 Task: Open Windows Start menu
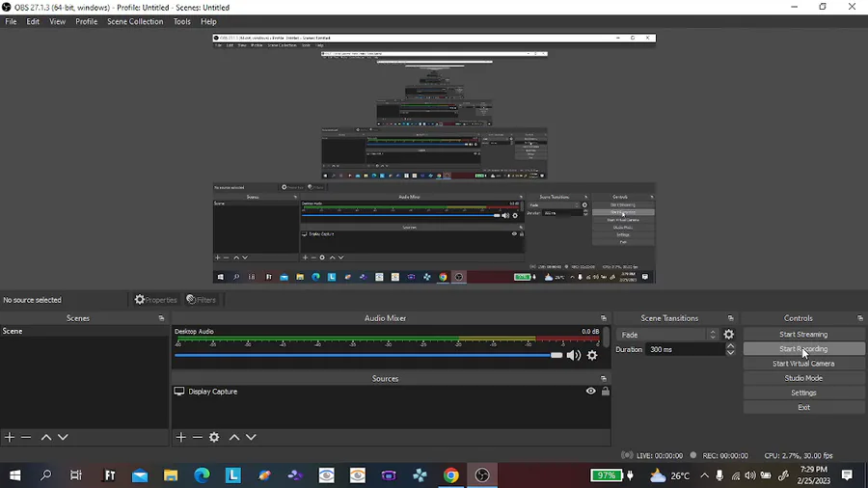click(14, 475)
